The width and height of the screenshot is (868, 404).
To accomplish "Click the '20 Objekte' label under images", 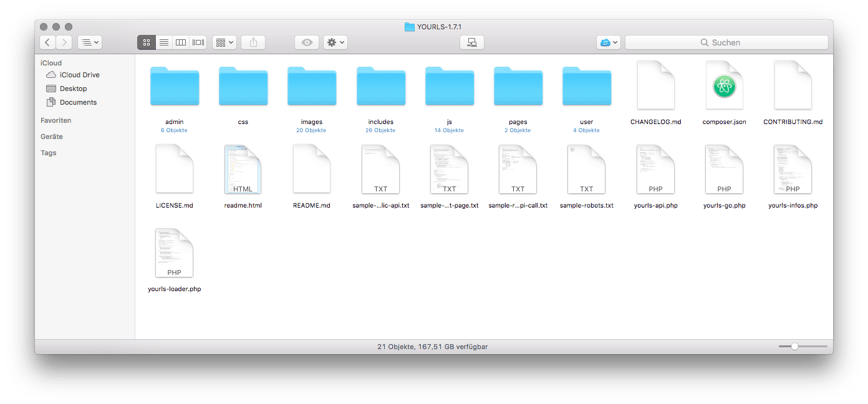I will click(312, 130).
